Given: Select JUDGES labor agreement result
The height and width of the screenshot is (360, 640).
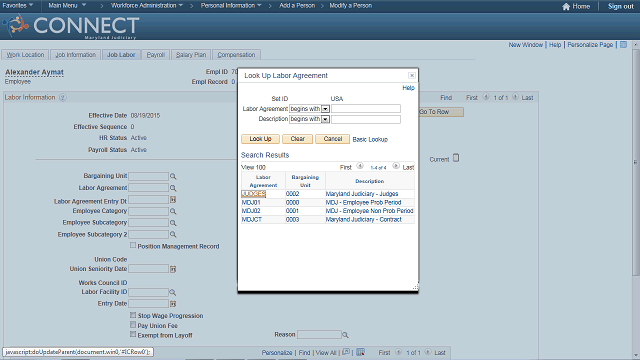Looking at the screenshot, I should pos(253,194).
